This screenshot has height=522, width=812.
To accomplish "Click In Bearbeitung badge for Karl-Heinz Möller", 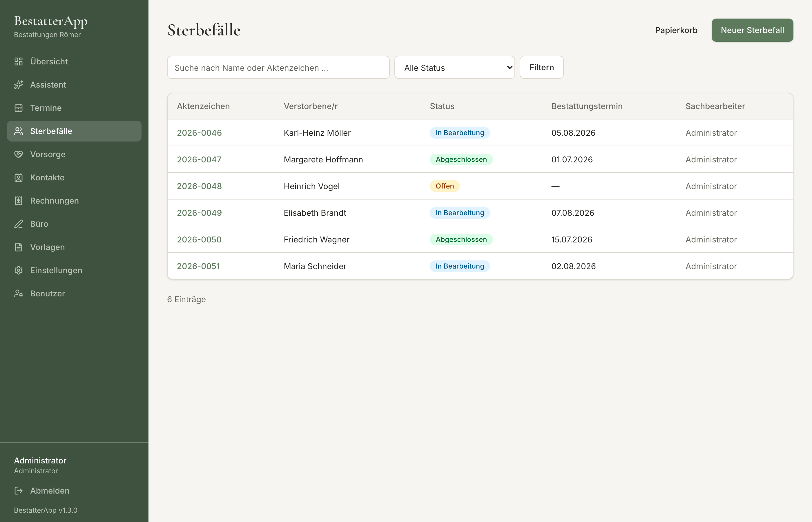I will click(460, 133).
